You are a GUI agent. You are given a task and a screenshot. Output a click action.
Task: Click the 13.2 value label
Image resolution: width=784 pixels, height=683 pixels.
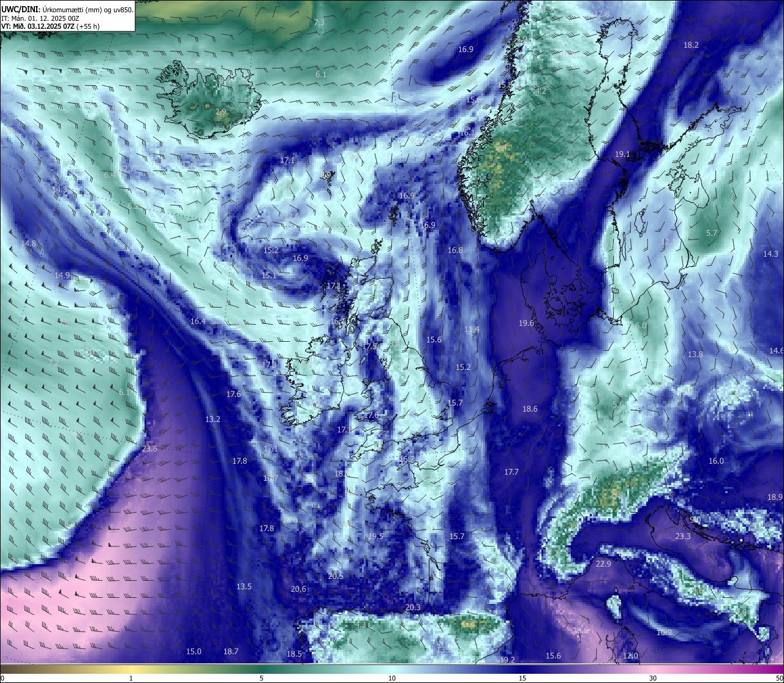point(213,420)
